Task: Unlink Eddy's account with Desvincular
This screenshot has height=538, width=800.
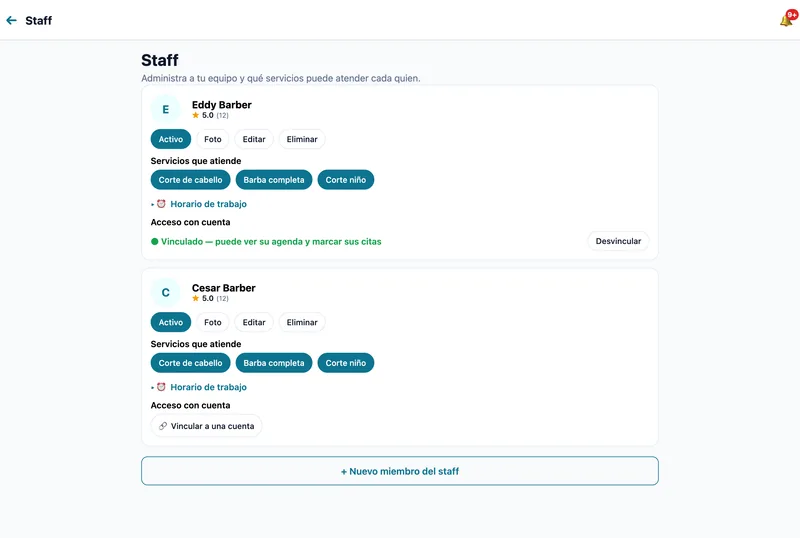Action: [618, 241]
